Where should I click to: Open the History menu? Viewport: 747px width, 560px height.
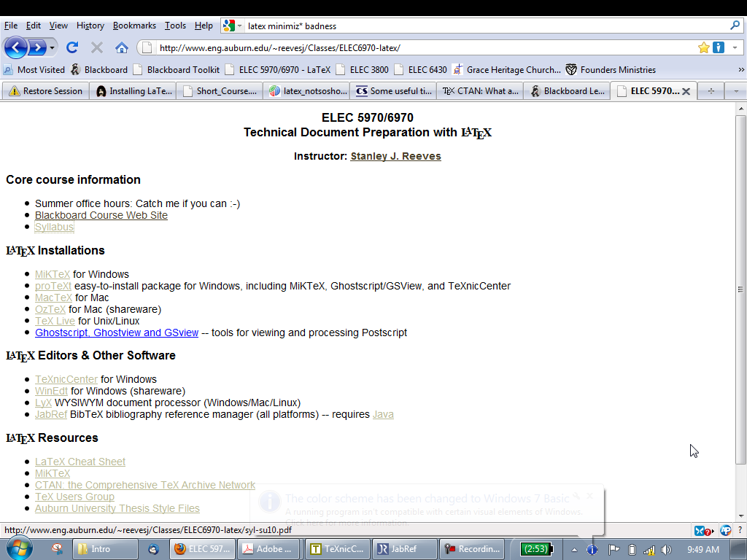point(90,26)
